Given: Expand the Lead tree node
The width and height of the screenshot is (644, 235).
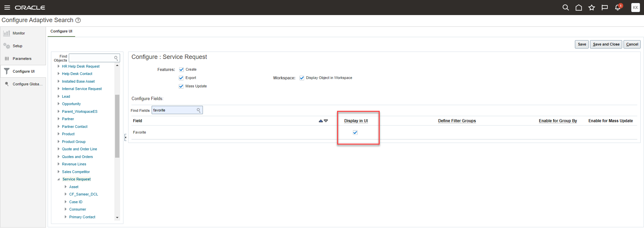Looking at the screenshot, I should pos(59,96).
